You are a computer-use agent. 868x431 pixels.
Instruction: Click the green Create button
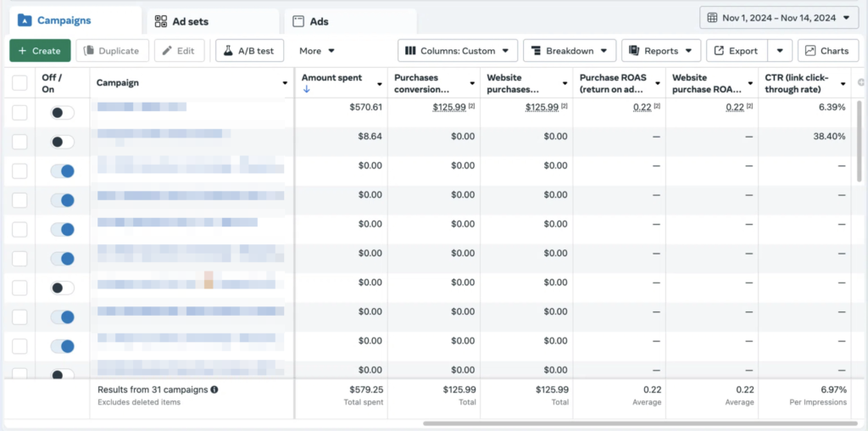click(40, 51)
